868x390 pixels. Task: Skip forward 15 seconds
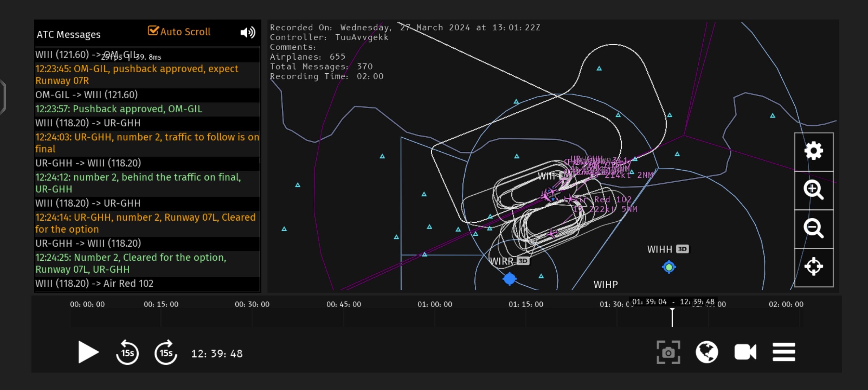(x=166, y=352)
